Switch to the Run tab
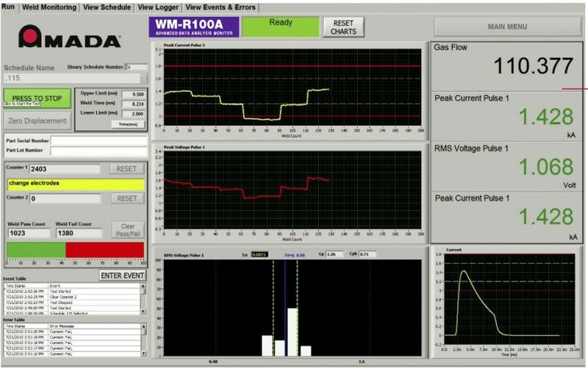 8,7
